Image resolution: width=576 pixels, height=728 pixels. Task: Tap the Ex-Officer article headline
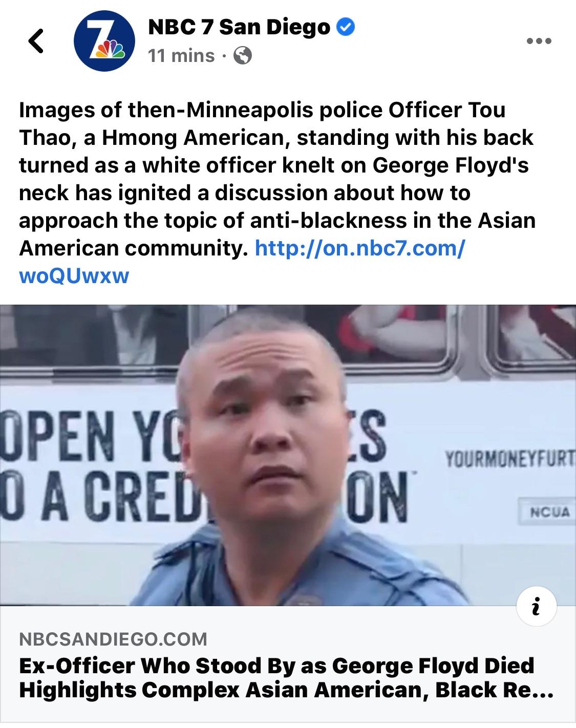pyautogui.click(x=286, y=678)
